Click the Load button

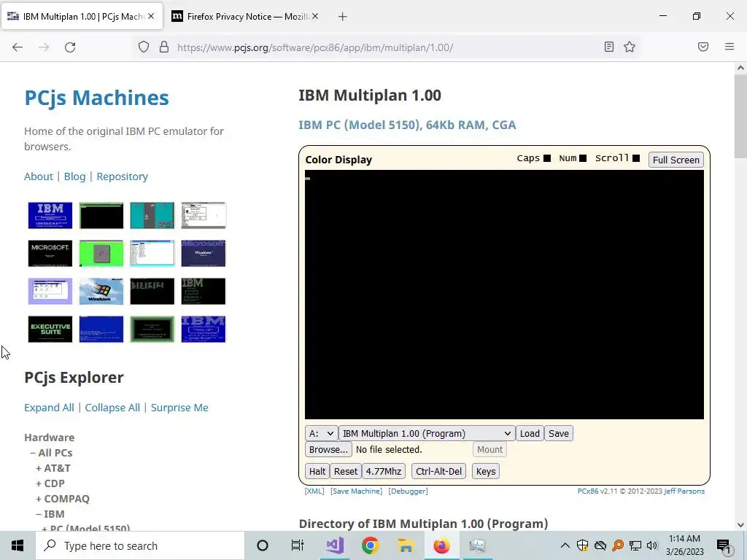(530, 433)
